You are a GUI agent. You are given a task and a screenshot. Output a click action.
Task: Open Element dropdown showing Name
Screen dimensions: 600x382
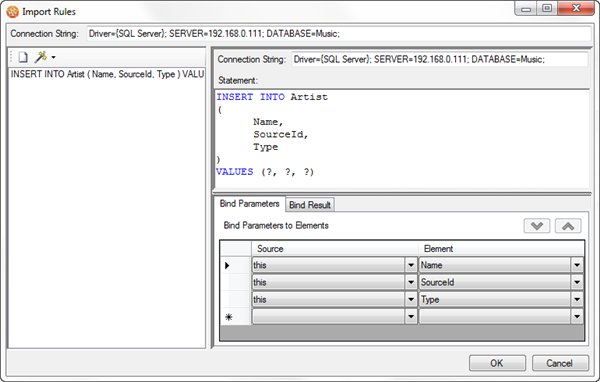pyautogui.click(x=577, y=265)
